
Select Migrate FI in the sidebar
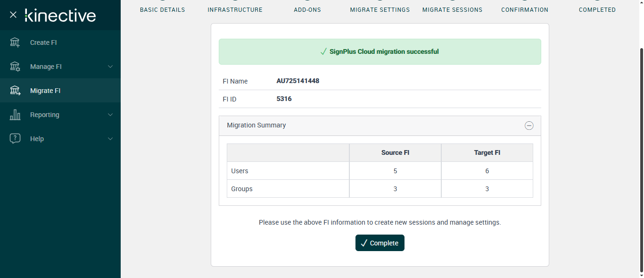(x=45, y=91)
